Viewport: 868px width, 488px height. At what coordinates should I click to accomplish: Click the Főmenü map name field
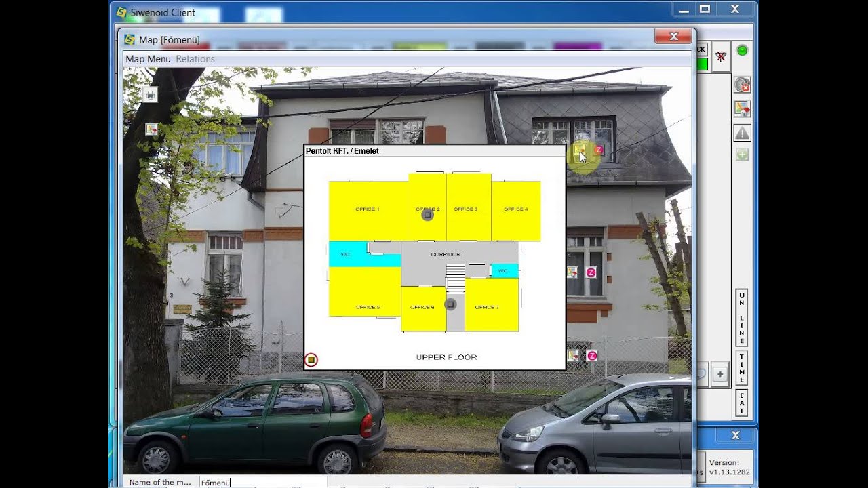tap(263, 482)
